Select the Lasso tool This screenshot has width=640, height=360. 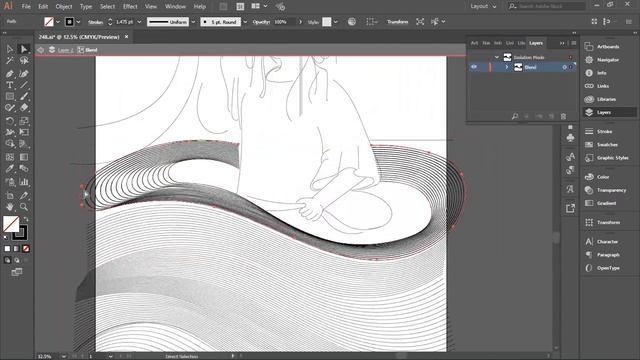pos(24,61)
